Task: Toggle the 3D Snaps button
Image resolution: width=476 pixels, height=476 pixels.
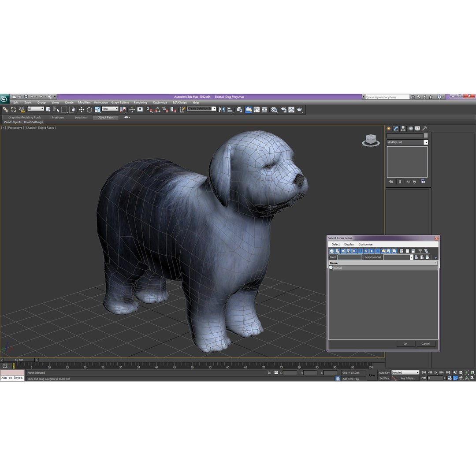Action: click(150, 110)
